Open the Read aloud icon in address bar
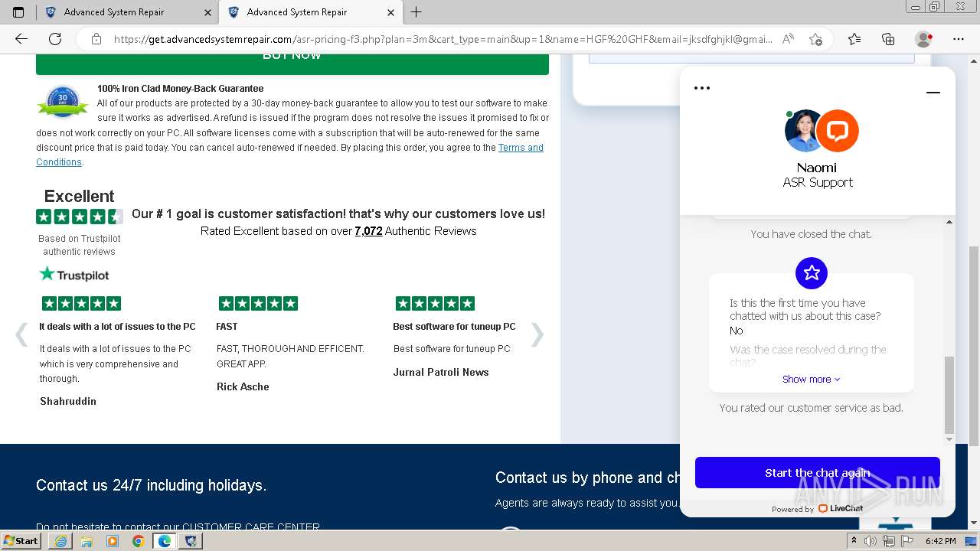The width and height of the screenshot is (980, 551). [x=788, y=39]
